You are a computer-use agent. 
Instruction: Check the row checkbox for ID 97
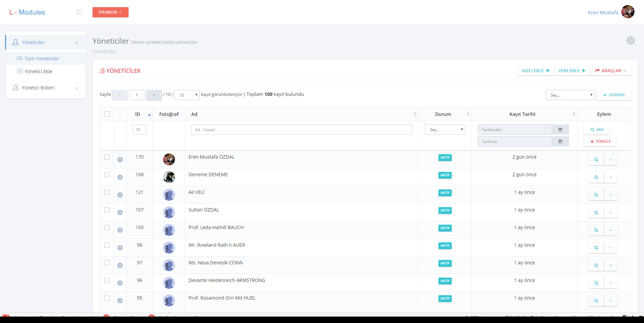coord(107,263)
